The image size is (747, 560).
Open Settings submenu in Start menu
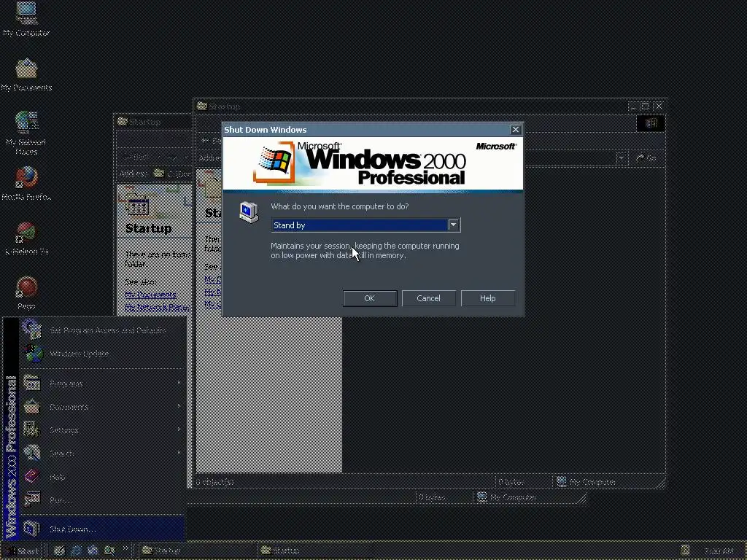(102, 430)
